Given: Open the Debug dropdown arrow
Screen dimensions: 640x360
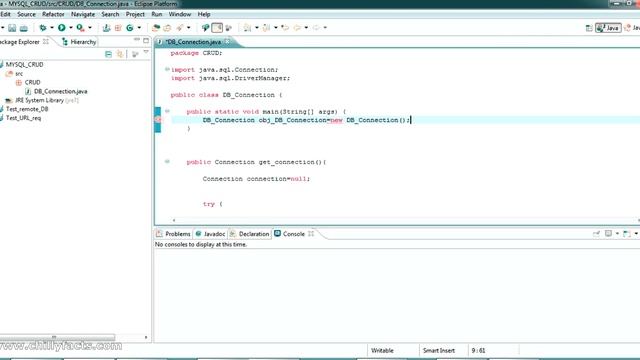Looking at the screenshot, I should pyautogui.click(x=52, y=28).
